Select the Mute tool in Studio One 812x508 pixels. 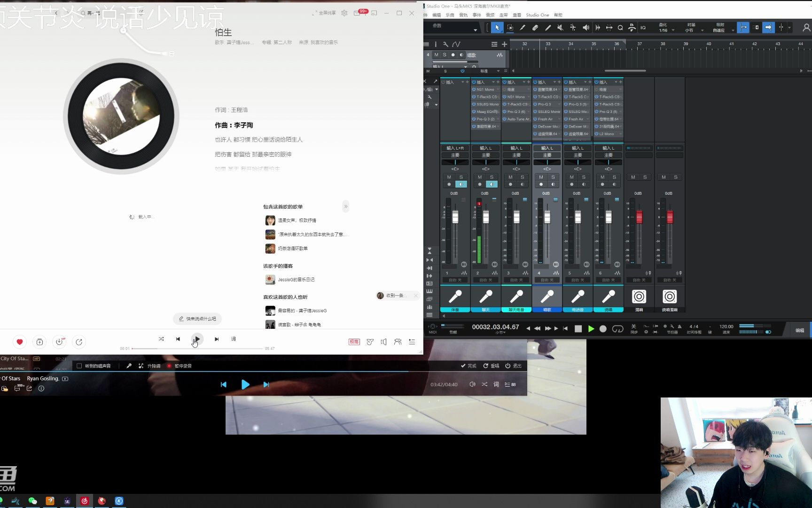click(x=560, y=28)
